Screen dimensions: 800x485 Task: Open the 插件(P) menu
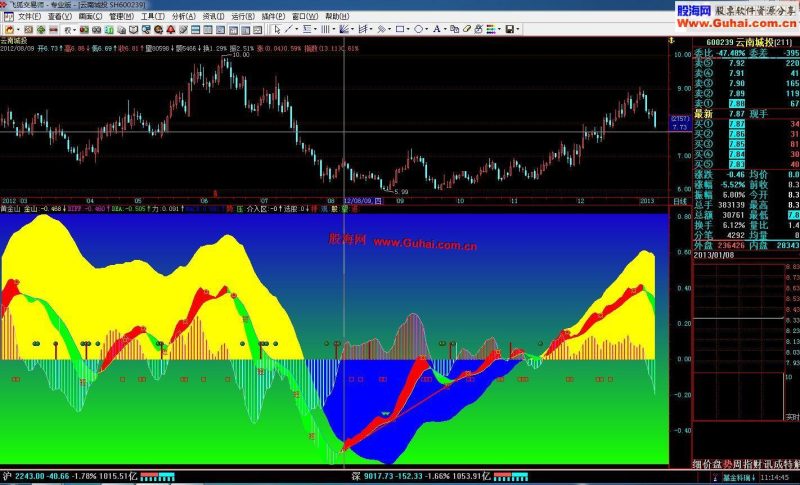[273, 17]
